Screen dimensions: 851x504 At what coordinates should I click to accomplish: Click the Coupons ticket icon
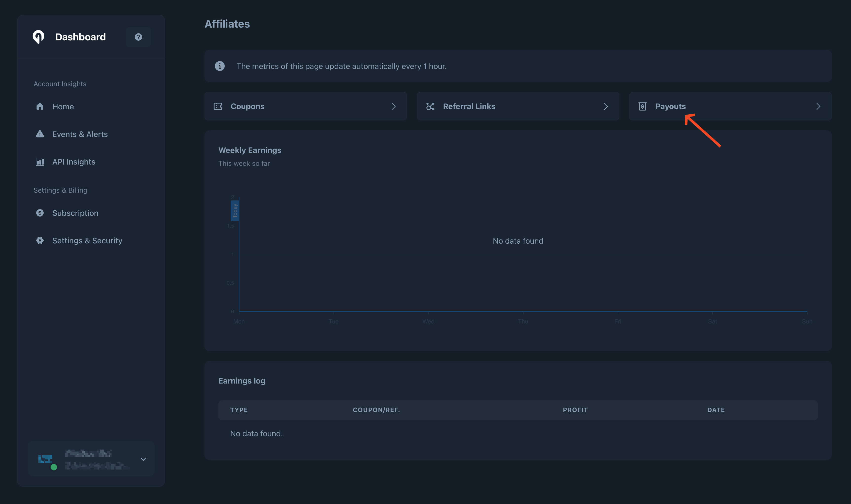point(218,106)
